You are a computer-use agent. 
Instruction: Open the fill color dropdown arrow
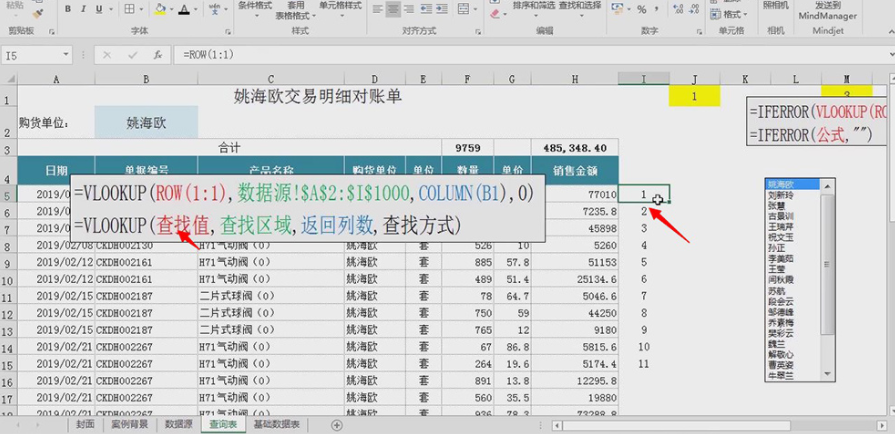click(x=171, y=10)
